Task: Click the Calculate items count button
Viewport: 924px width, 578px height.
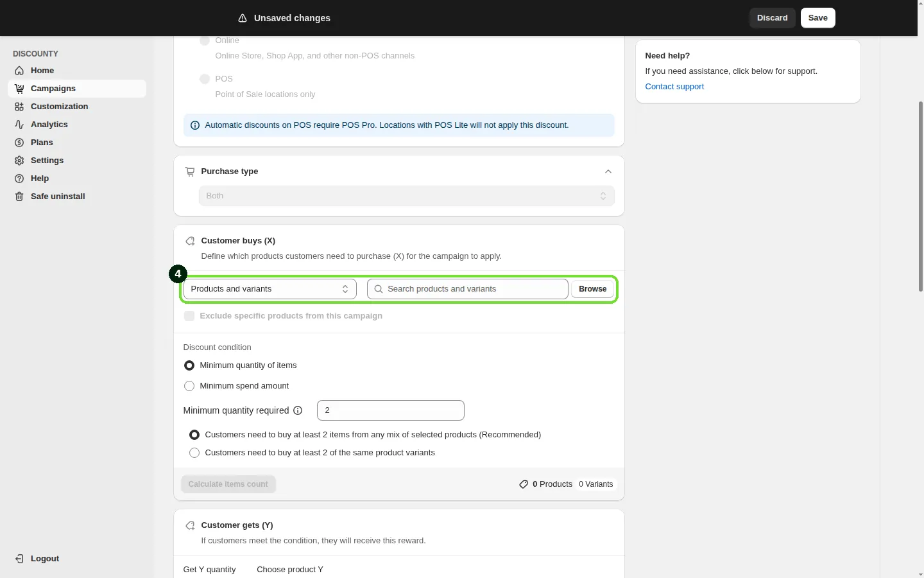Action: click(x=228, y=484)
